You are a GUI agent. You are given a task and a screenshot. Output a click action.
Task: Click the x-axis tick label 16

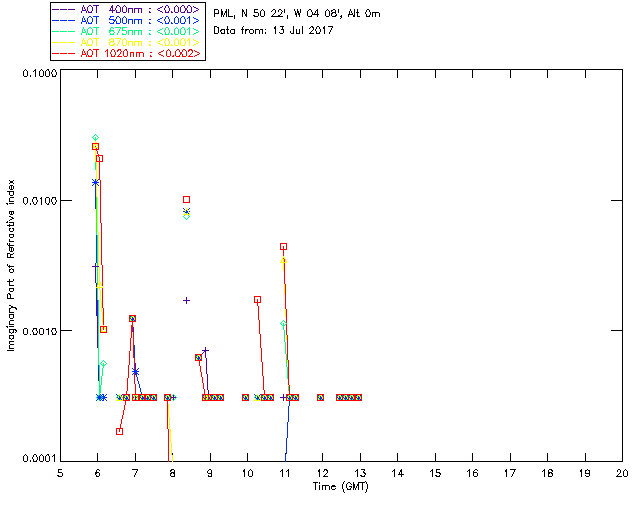pyautogui.click(x=473, y=473)
